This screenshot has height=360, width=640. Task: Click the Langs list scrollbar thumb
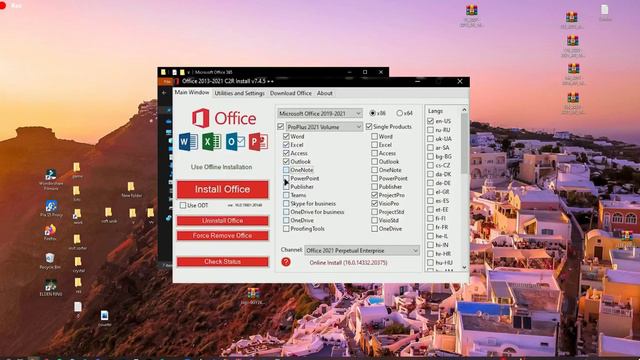point(464,143)
